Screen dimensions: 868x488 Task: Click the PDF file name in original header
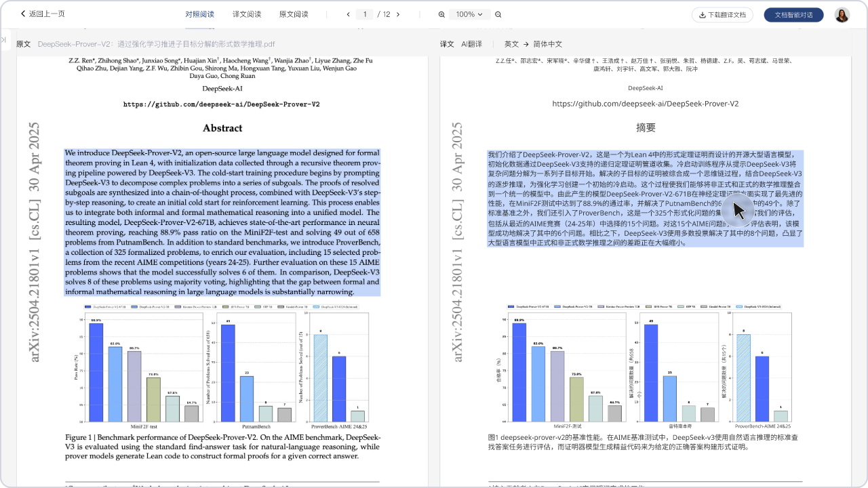tap(157, 44)
